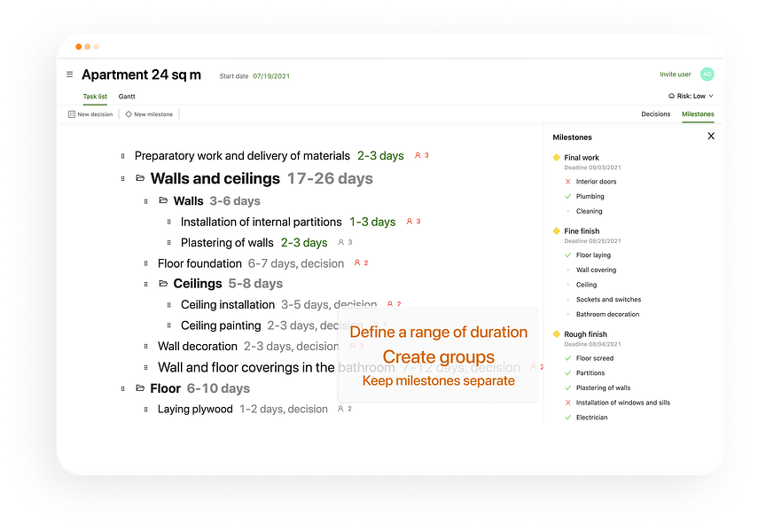
Task: Click the drag handle beside Preparatory work task
Action: click(123, 156)
